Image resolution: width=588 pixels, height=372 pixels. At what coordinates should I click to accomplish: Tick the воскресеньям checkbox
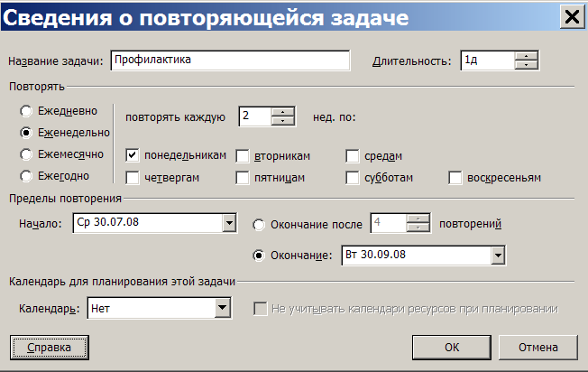[455, 178]
